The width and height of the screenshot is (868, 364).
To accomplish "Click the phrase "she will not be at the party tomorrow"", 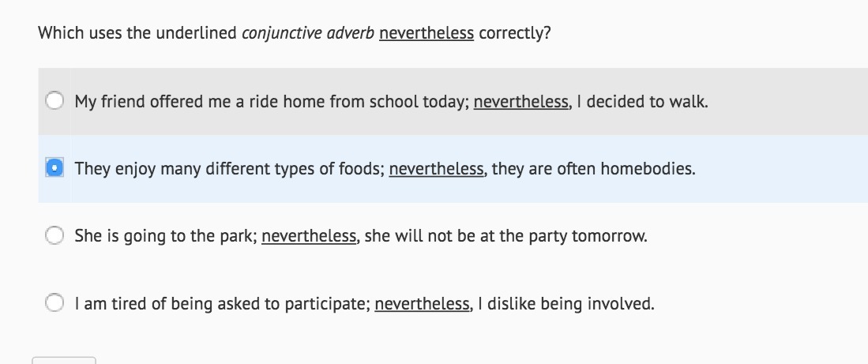I will click(x=505, y=236).
